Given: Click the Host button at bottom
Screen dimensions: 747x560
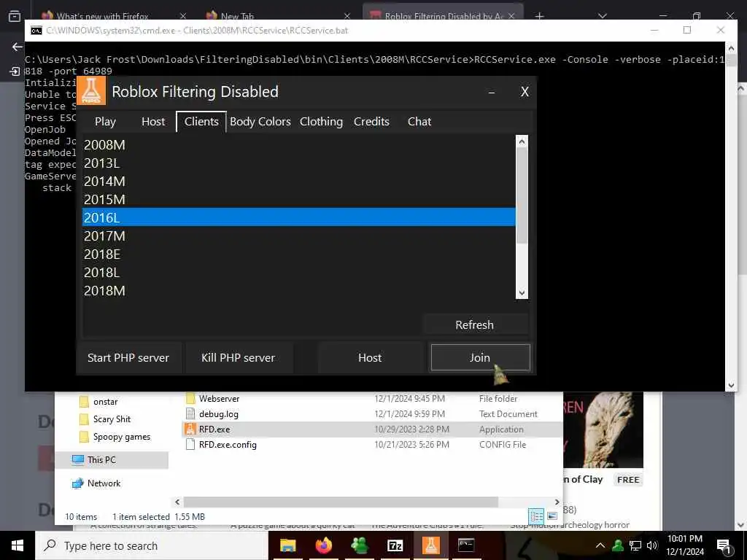Looking at the screenshot, I should (x=370, y=357).
